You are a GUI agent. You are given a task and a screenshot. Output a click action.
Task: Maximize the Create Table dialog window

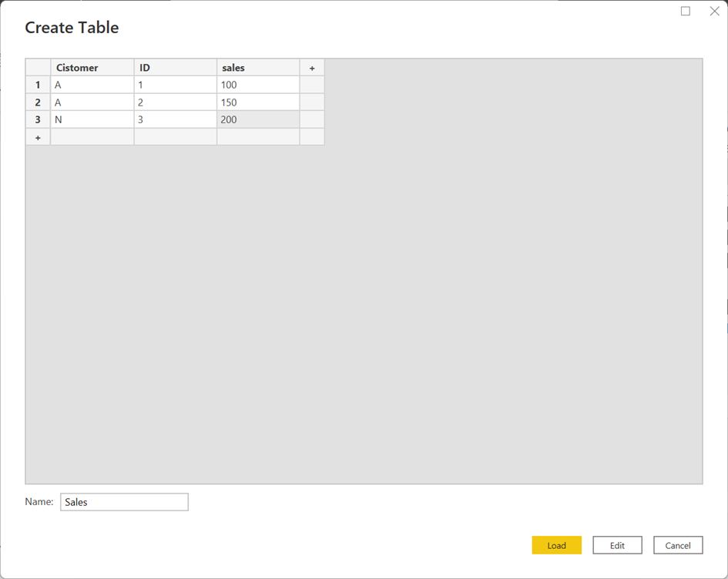685,12
